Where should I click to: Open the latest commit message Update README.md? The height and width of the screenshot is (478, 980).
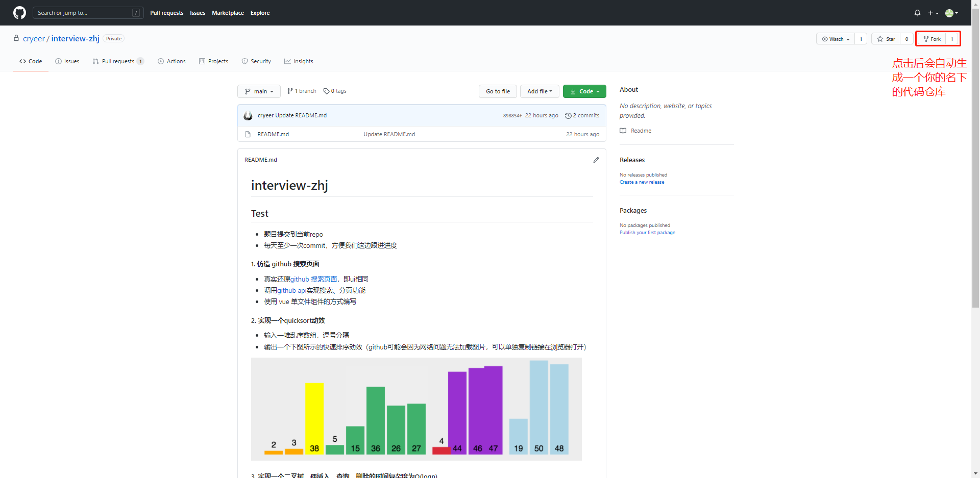tap(301, 115)
